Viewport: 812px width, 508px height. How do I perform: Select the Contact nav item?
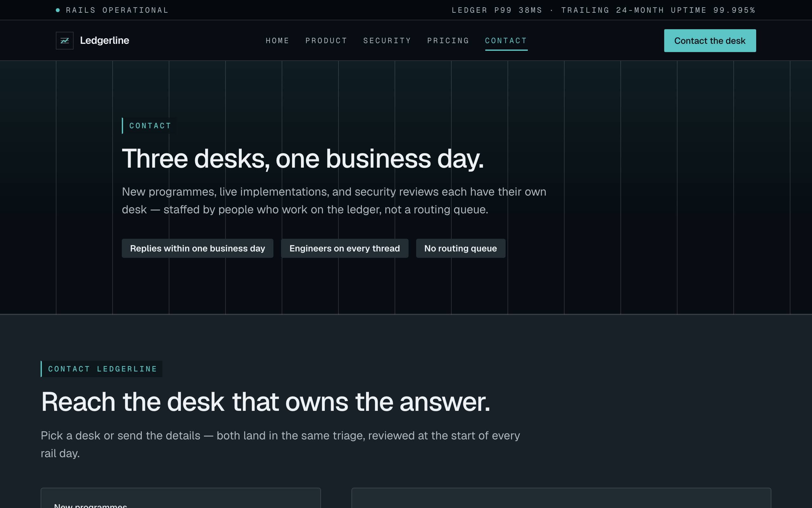(506, 41)
